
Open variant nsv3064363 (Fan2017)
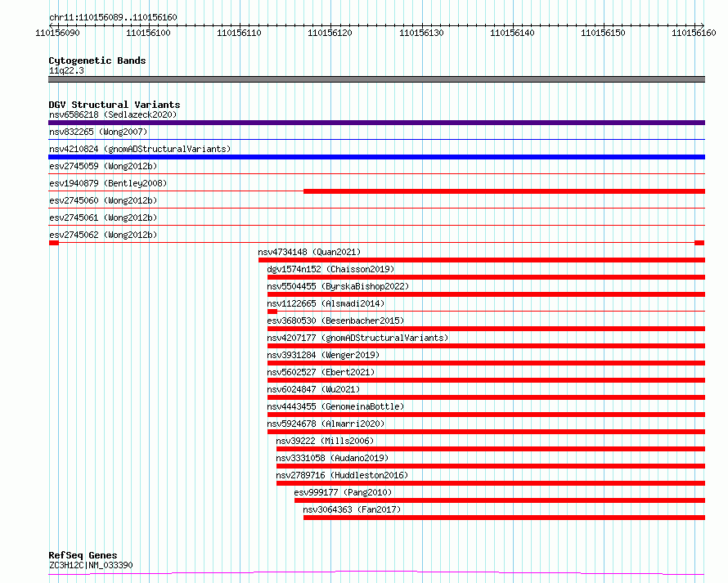pos(352,509)
